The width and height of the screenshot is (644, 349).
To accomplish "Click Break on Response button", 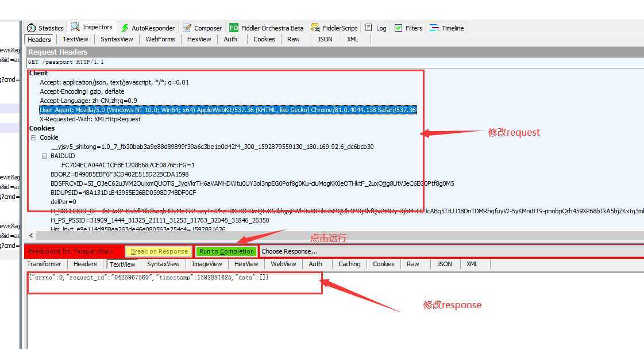I will [x=159, y=251].
